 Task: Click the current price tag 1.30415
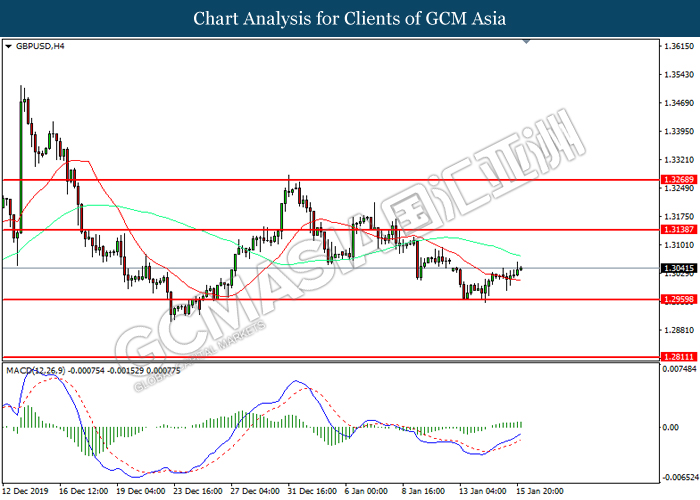coord(679,268)
